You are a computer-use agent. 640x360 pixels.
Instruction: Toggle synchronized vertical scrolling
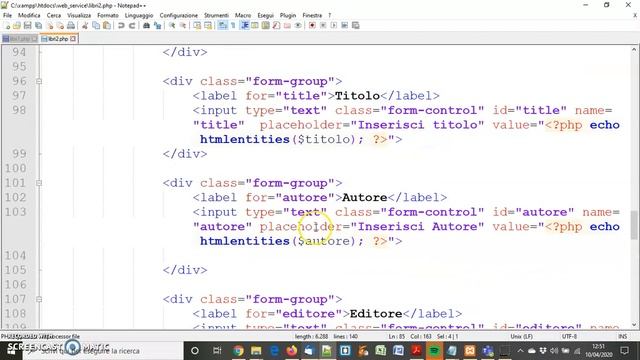(197, 25)
